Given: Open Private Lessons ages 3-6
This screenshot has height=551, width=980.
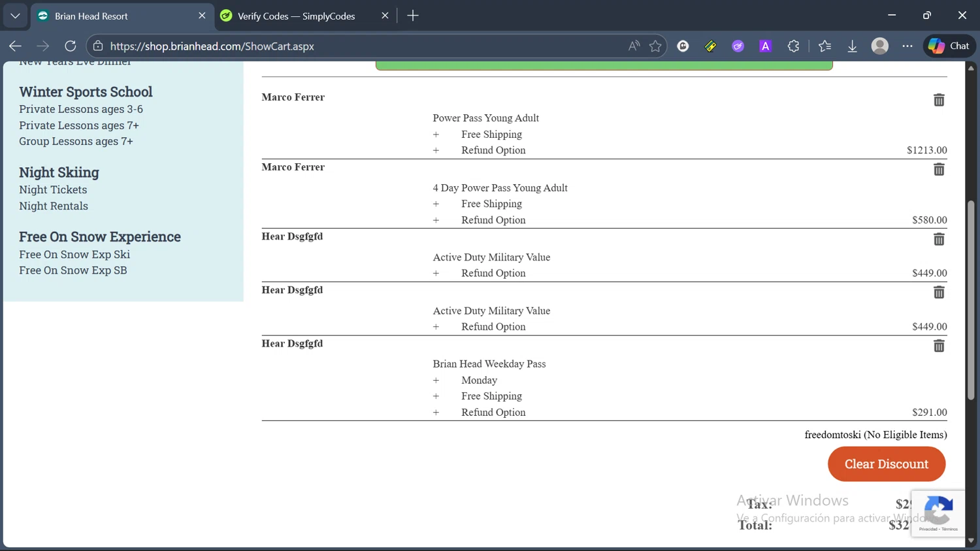Looking at the screenshot, I should tap(81, 109).
